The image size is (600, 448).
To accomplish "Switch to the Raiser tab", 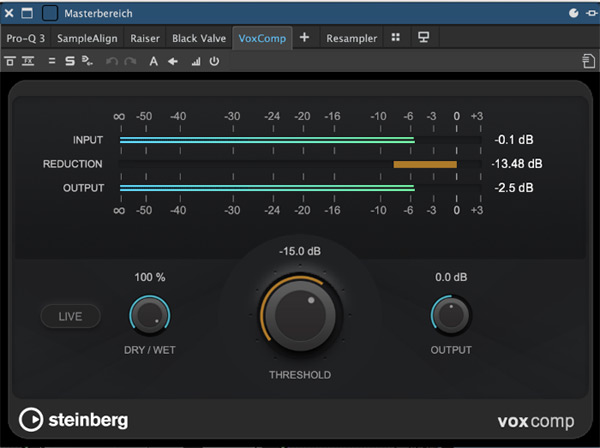I will click(145, 38).
